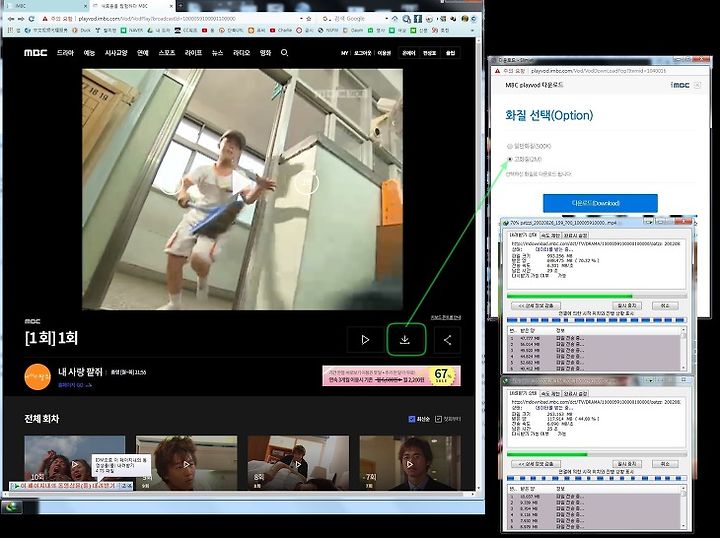720x538 pixels.
Task: Click the green progress bar in lower download dialog
Action: (596, 454)
